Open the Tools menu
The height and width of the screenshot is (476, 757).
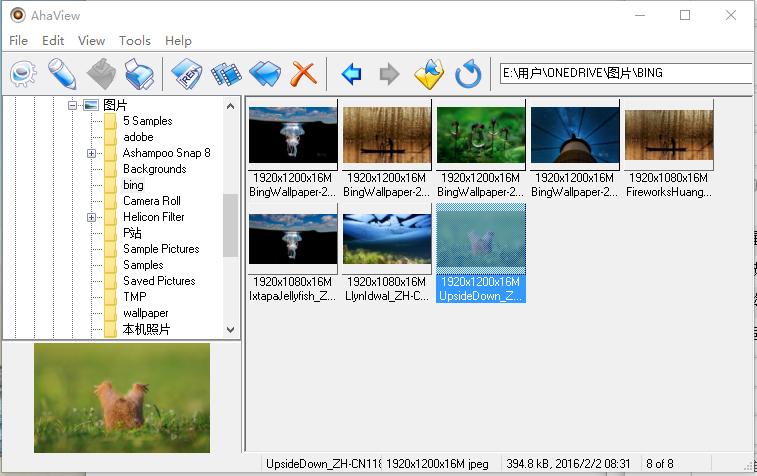point(134,41)
